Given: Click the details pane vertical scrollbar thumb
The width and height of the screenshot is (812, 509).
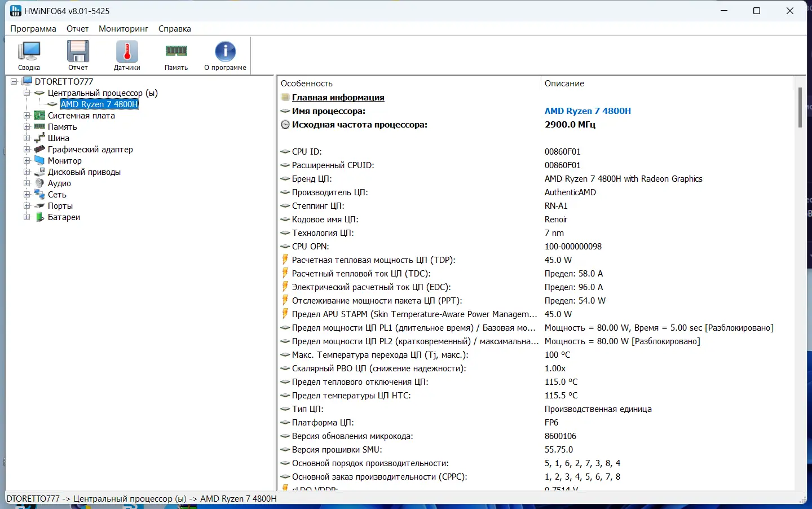Looking at the screenshot, I should point(800,107).
